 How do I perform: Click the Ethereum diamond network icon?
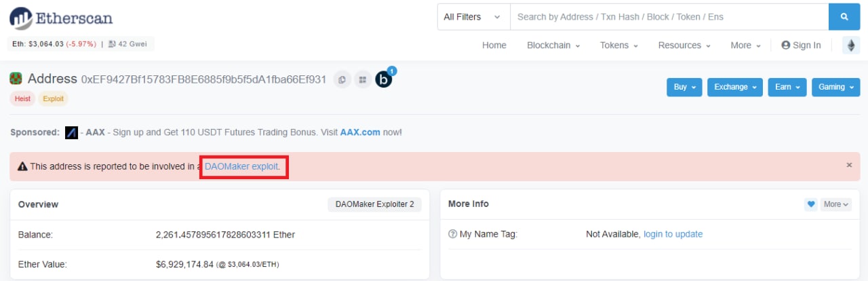(850, 45)
